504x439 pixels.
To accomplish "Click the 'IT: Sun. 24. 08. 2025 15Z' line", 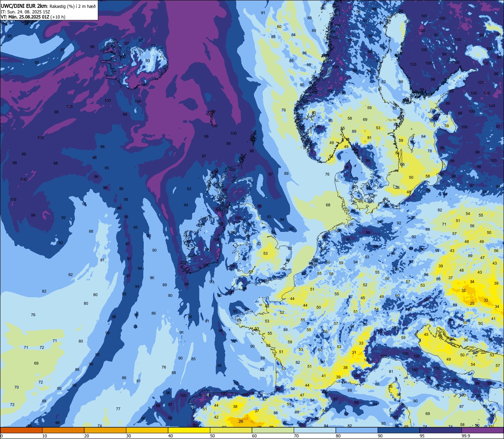I will pyautogui.click(x=26, y=12).
